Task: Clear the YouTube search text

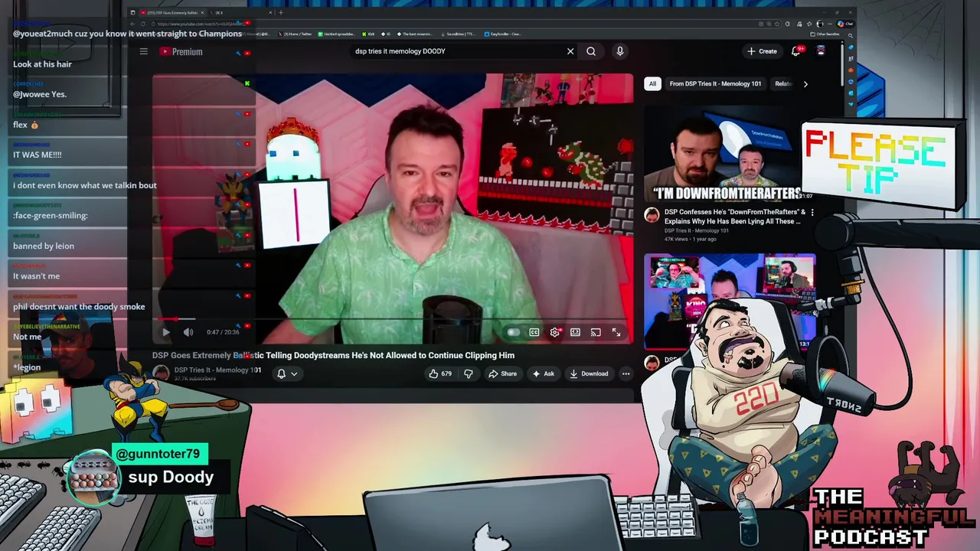Action: tap(570, 51)
